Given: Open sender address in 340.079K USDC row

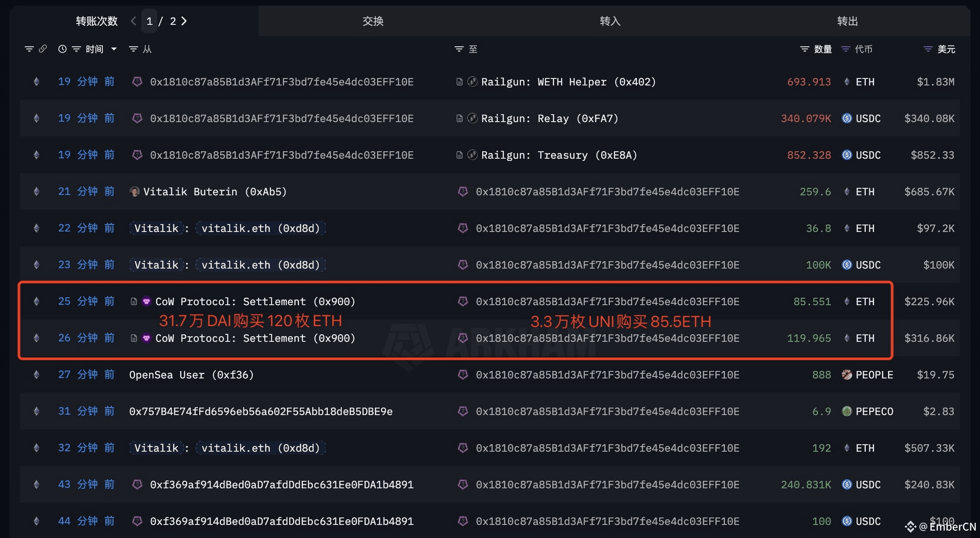Looking at the screenshot, I should pos(282,119).
